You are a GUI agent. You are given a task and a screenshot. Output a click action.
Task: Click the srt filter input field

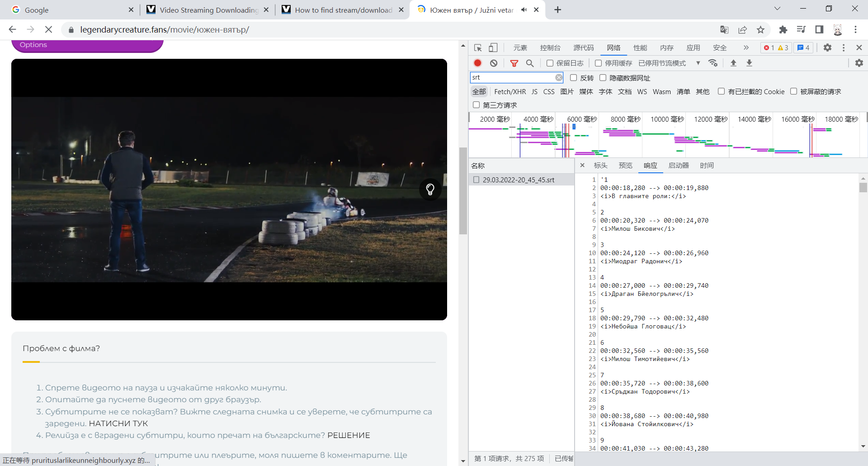click(512, 78)
